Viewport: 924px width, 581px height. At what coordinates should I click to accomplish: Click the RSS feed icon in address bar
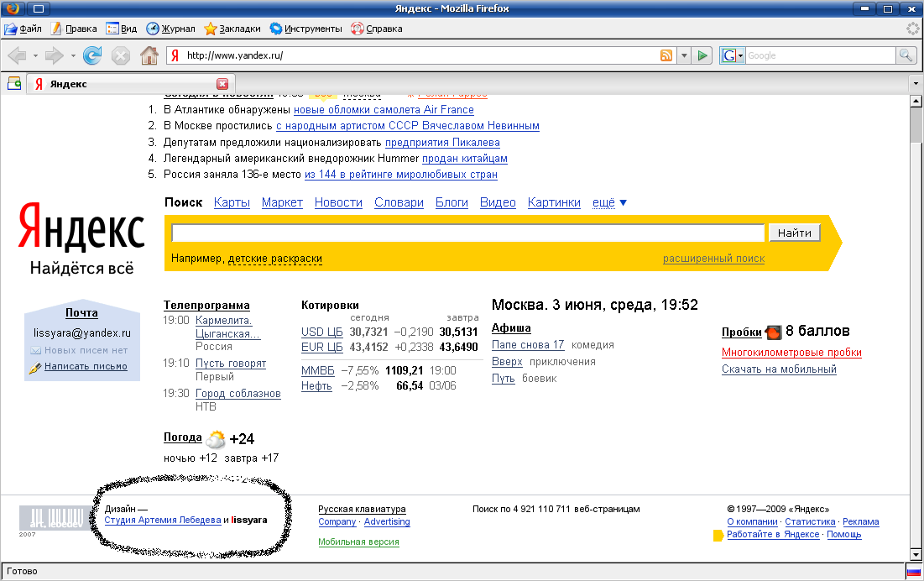tap(666, 55)
